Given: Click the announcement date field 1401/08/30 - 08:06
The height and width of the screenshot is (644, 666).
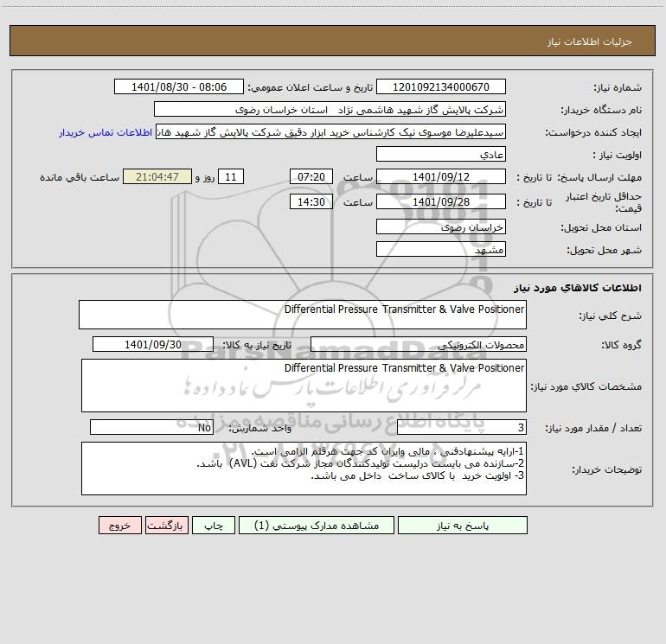Looking at the screenshot, I should coord(179,86).
